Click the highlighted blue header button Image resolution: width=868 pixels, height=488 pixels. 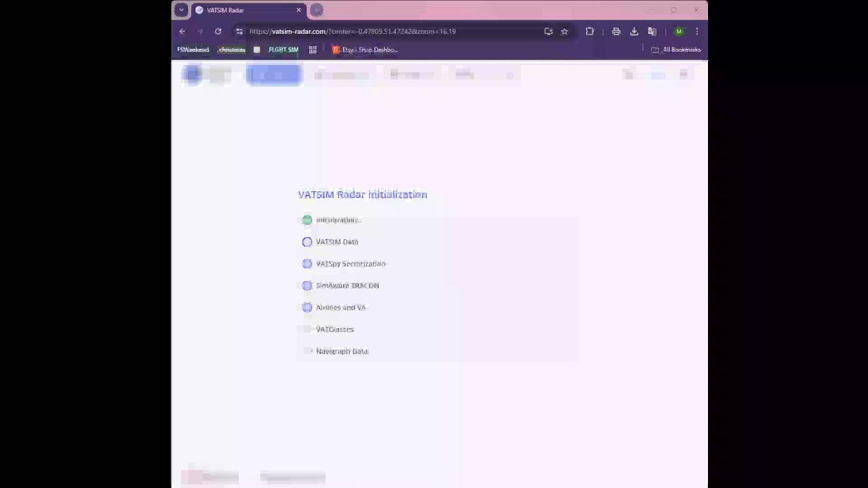click(x=273, y=74)
